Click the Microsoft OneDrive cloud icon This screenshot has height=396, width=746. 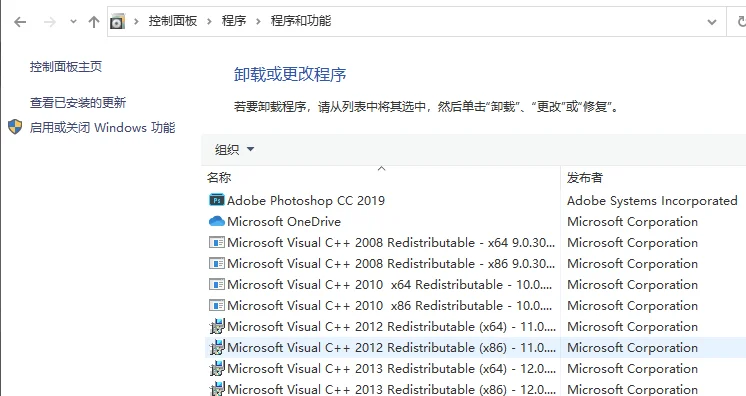[x=216, y=221]
